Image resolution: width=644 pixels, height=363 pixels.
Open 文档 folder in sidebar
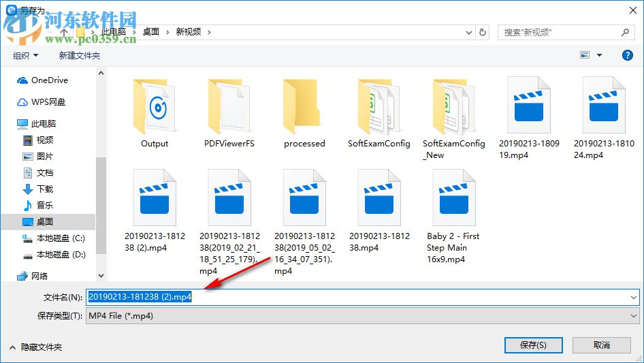click(38, 173)
